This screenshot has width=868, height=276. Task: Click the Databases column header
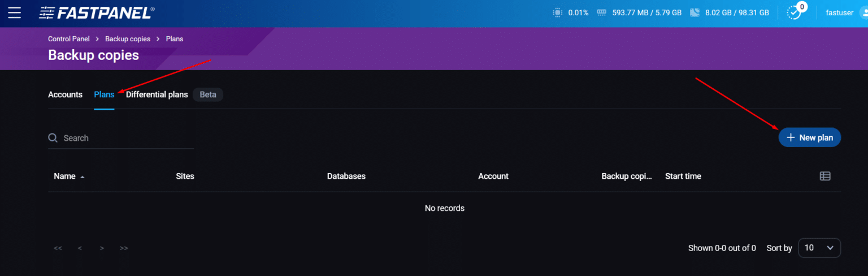[346, 176]
